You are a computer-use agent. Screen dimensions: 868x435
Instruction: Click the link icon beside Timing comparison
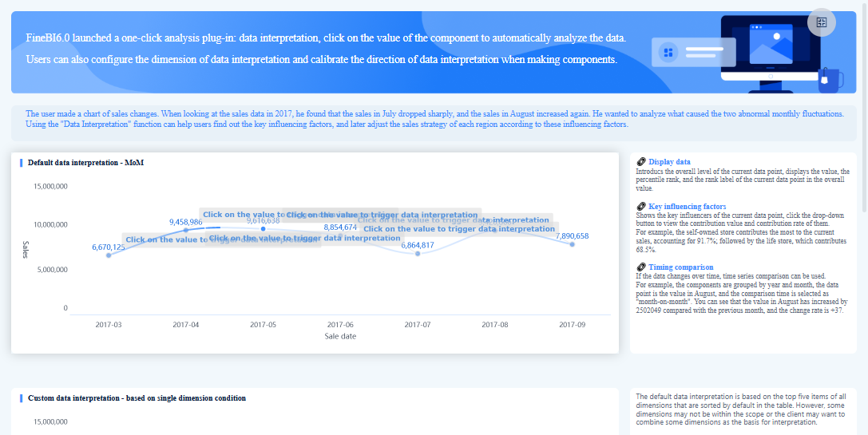coord(641,267)
